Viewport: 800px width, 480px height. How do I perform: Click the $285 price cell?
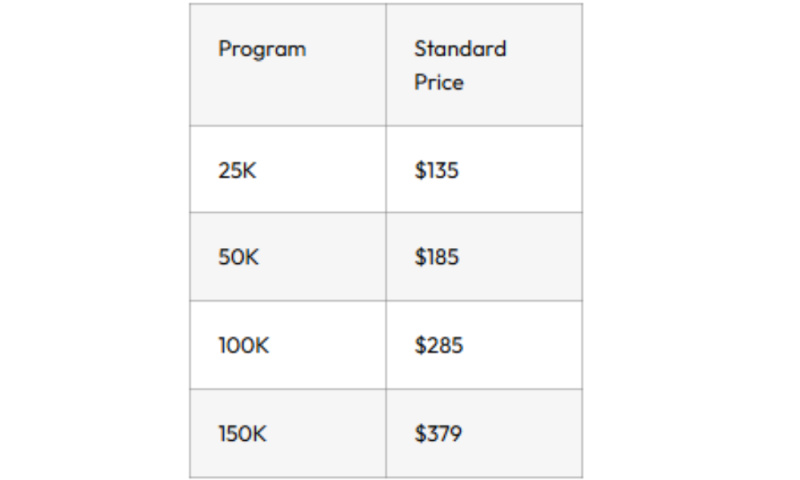pyautogui.click(x=438, y=346)
